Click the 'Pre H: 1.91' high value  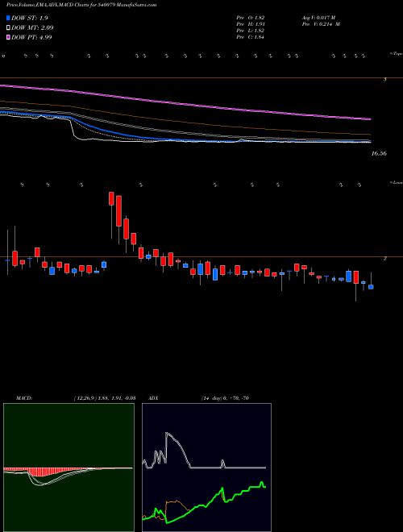[x=251, y=24]
